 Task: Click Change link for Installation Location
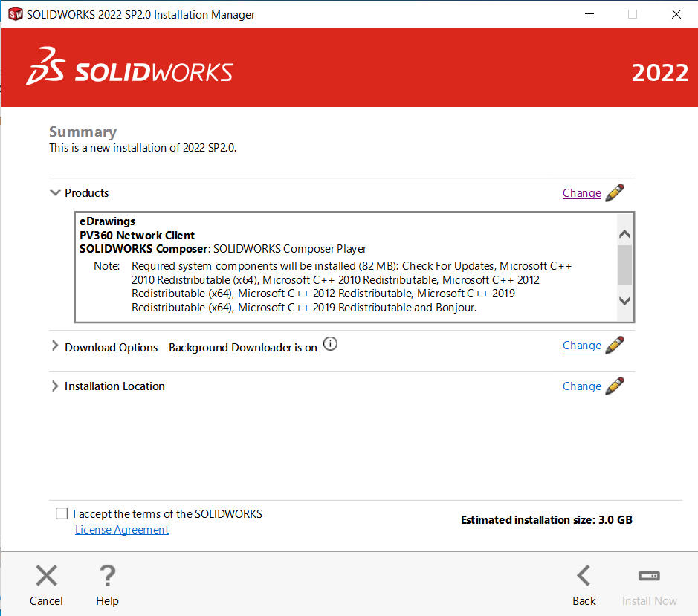coord(581,386)
